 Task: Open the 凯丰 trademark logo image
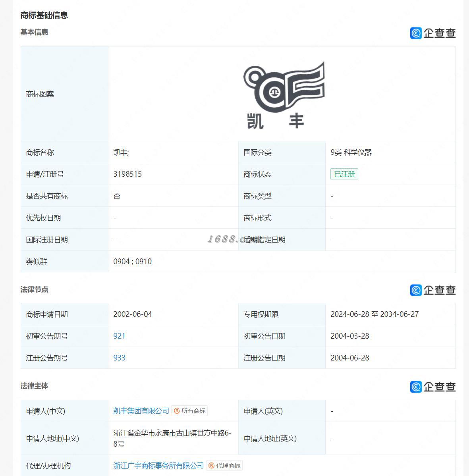(x=284, y=95)
